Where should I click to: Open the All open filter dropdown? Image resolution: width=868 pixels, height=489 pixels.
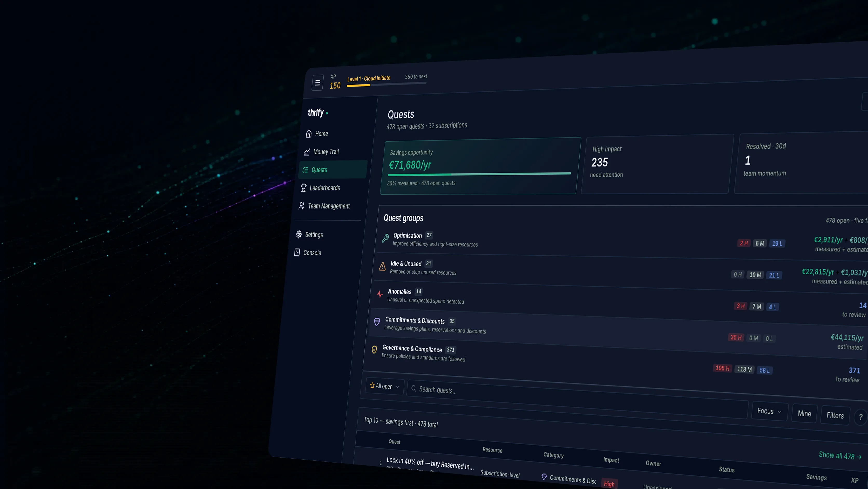click(x=384, y=386)
